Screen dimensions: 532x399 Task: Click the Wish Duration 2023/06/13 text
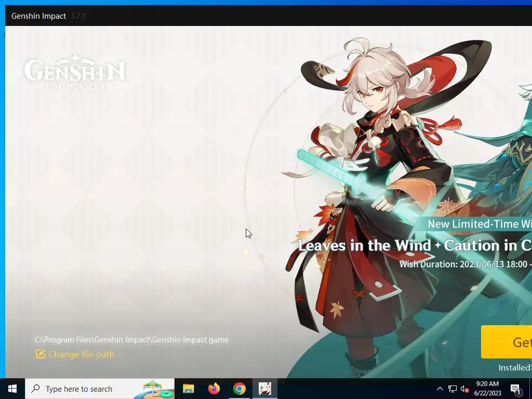click(465, 264)
